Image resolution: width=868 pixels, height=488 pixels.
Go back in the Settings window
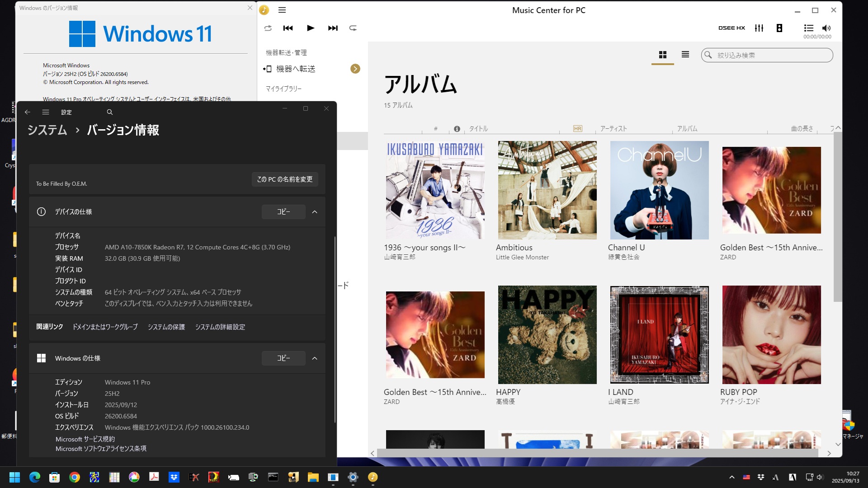(28, 112)
